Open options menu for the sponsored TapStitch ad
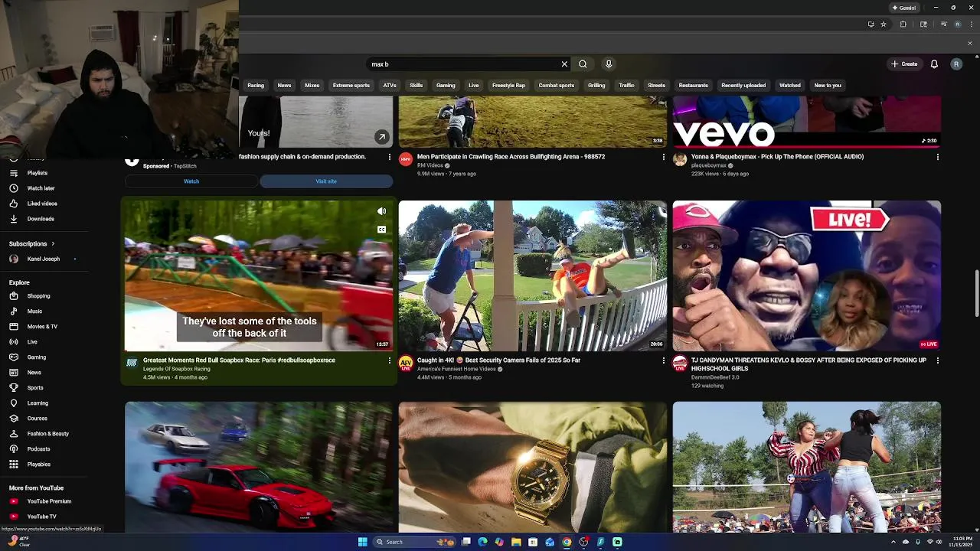 [x=390, y=157]
